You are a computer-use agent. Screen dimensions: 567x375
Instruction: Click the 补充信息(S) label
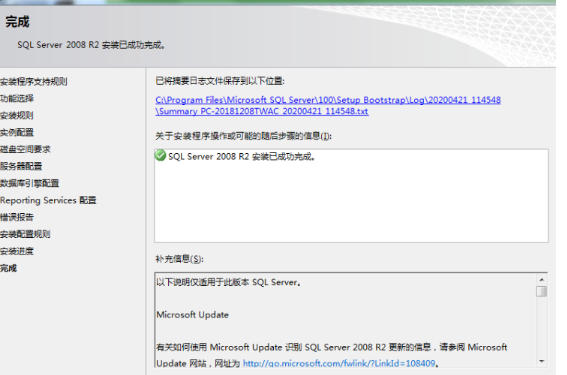[x=179, y=259]
